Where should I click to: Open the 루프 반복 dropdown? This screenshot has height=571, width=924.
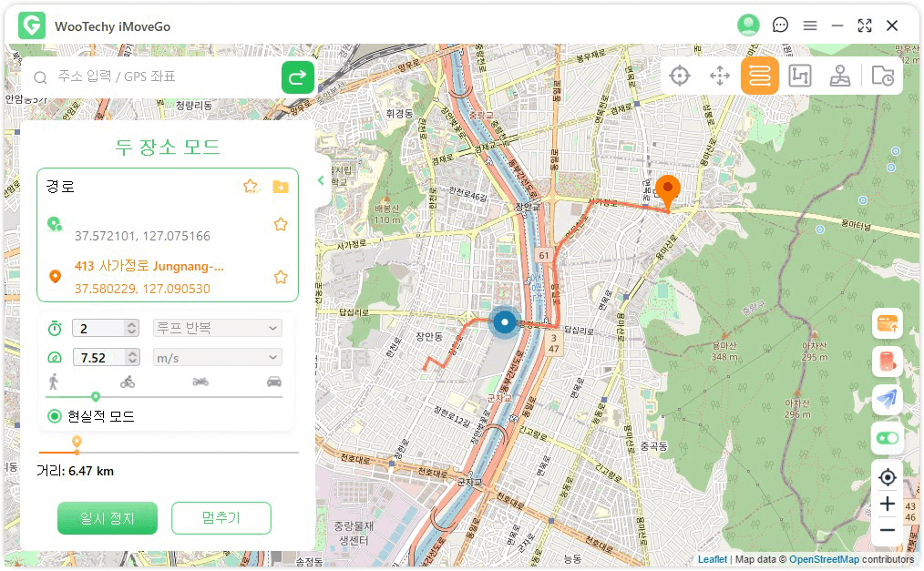tap(217, 328)
